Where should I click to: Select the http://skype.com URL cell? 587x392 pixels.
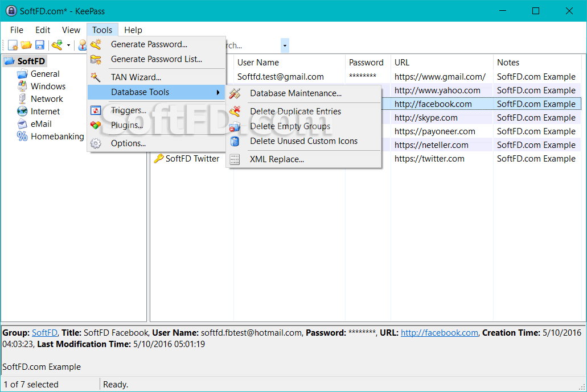click(426, 118)
